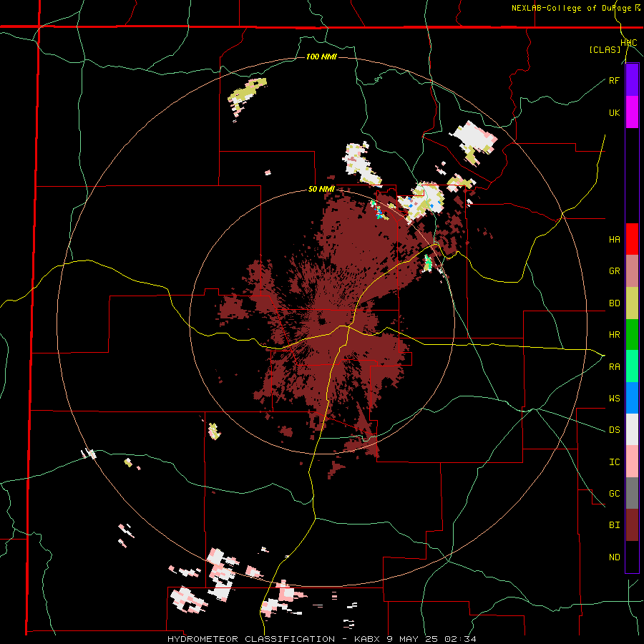Click the 50 NMI range ring label
The image size is (644, 644).
321,190
